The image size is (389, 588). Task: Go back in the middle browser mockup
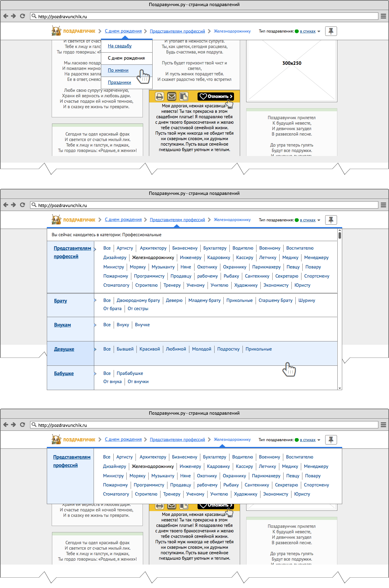click(x=5, y=205)
